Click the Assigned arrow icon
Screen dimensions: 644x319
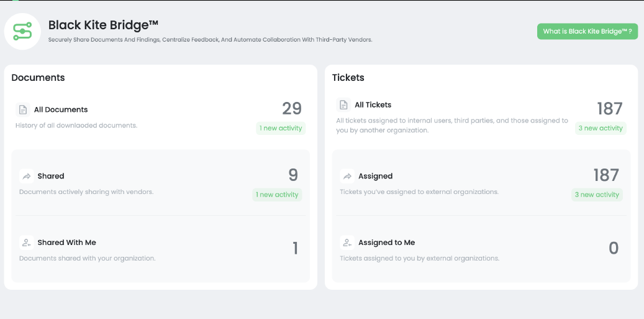[347, 176]
